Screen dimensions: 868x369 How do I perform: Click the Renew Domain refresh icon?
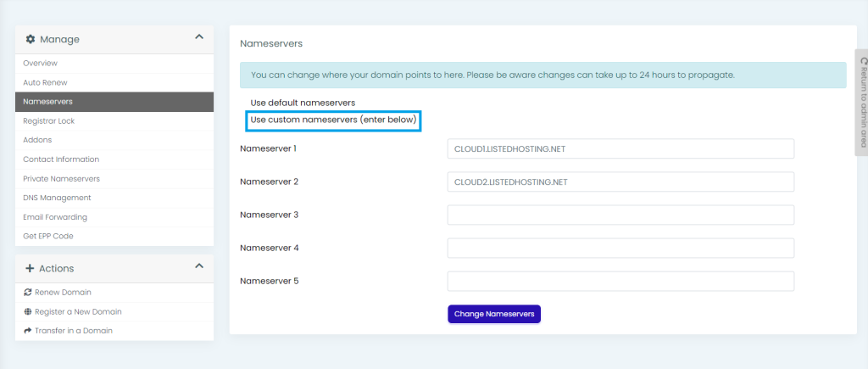click(x=28, y=293)
